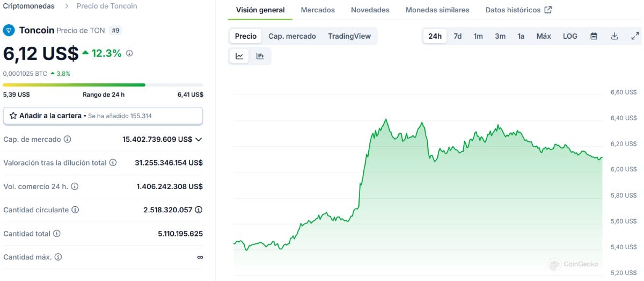
Task: Click the 5.110.195.625 total supply value
Action: 180,234
